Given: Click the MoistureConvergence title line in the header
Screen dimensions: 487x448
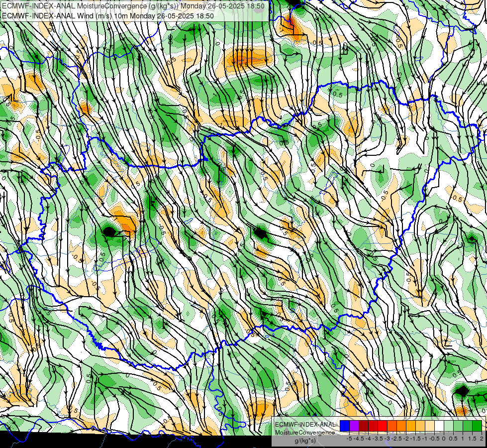Looking at the screenshot, I should 133,6.
